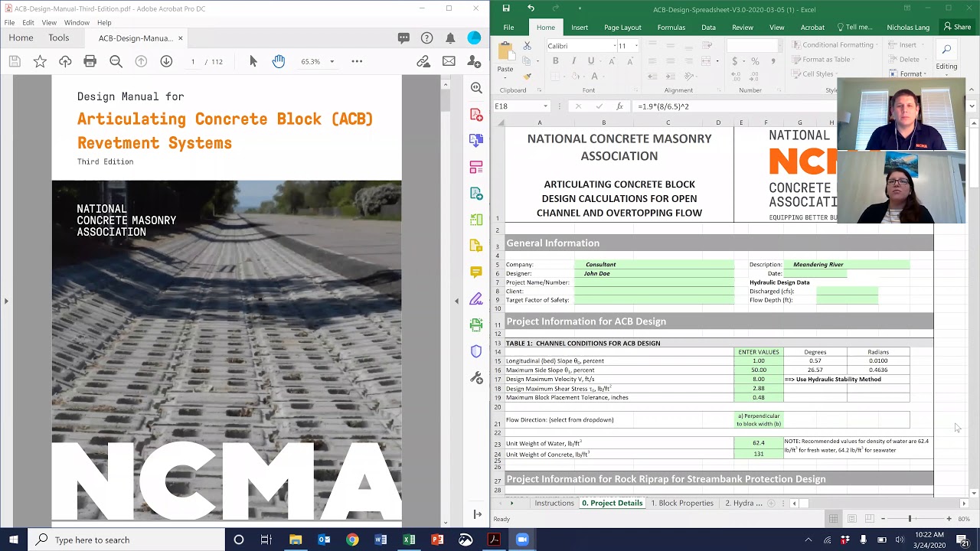Activate the hand pan tool in Acrobat
Viewport: 980px width, 551px height.
(279, 61)
